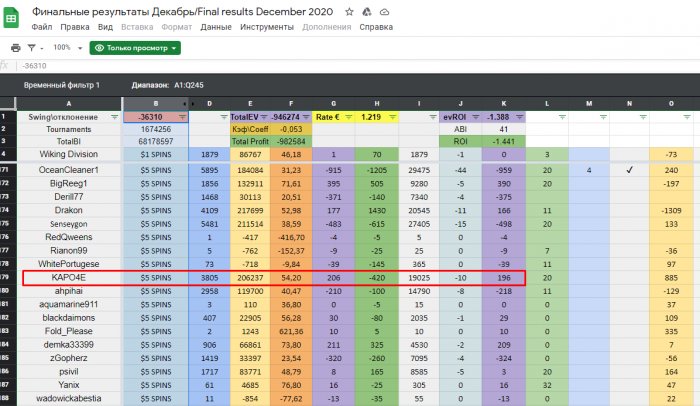The height and width of the screenshot is (406, 700).
Task: Select the OceanCleaner1 name cell
Action: point(69,170)
